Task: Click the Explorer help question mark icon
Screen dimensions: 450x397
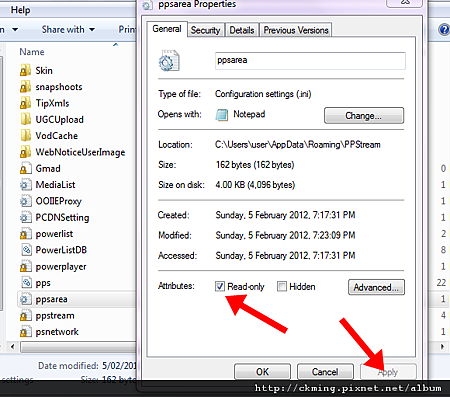Action: (444, 30)
